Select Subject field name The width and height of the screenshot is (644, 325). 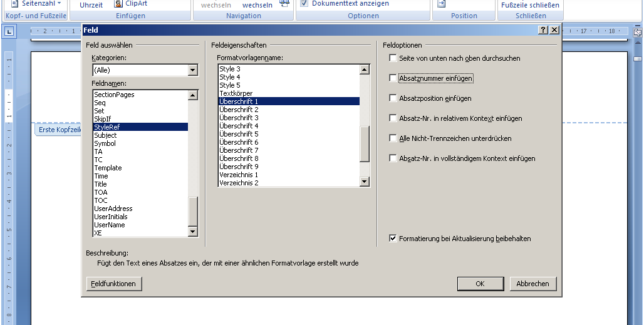(140, 135)
